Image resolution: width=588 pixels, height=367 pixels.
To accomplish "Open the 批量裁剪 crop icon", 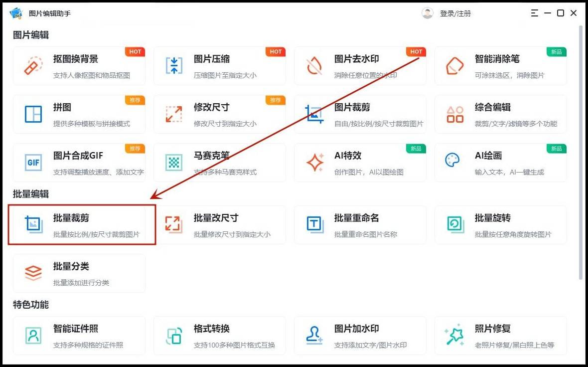I will point(34,224).
